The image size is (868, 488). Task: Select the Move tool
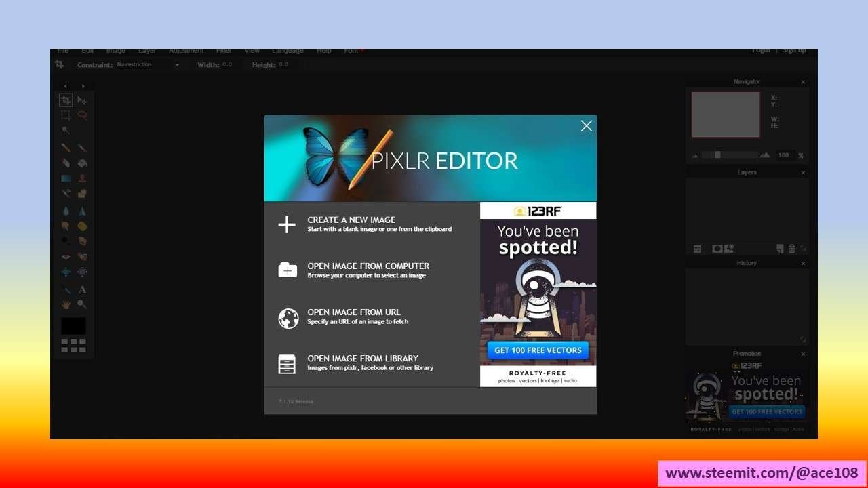point(82,100)
